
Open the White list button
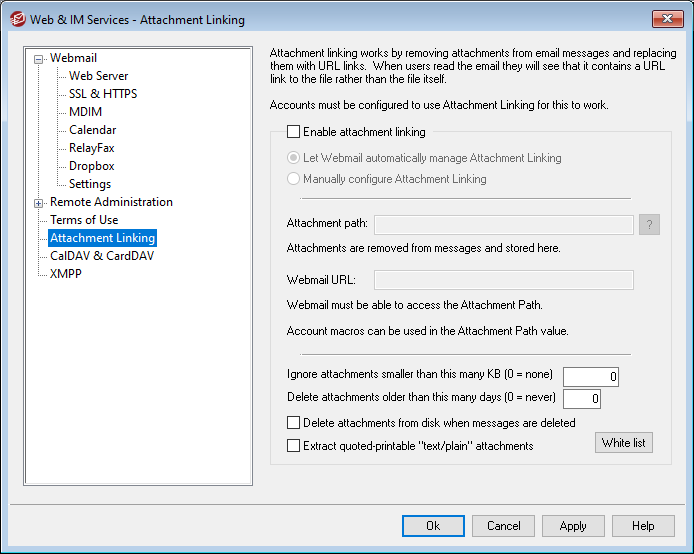coord(624,443)
